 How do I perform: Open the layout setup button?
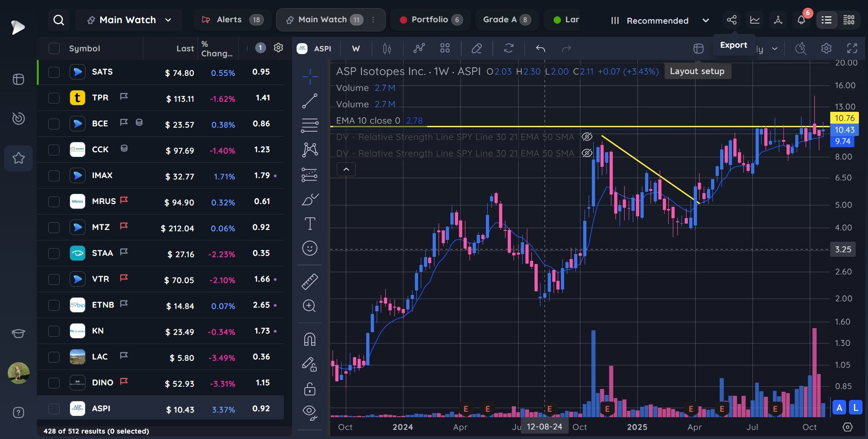point(698,49)
